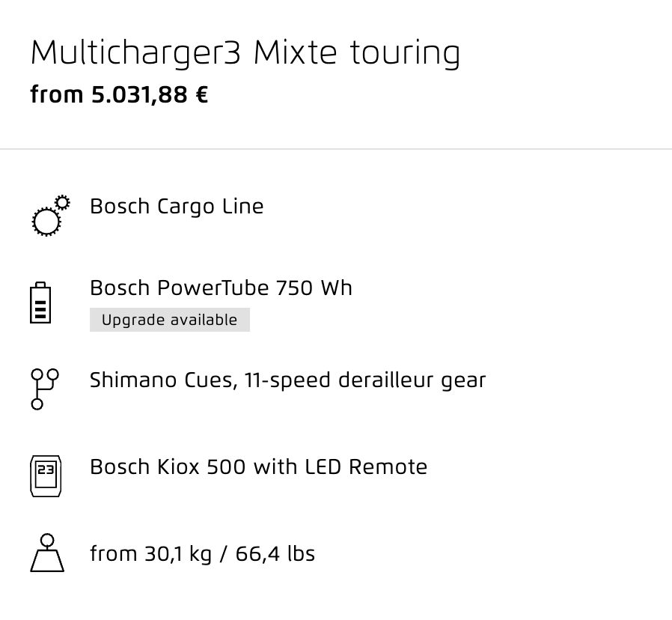
Task: Click the 750 Wh capacity value
Action: tap(314, 288)
